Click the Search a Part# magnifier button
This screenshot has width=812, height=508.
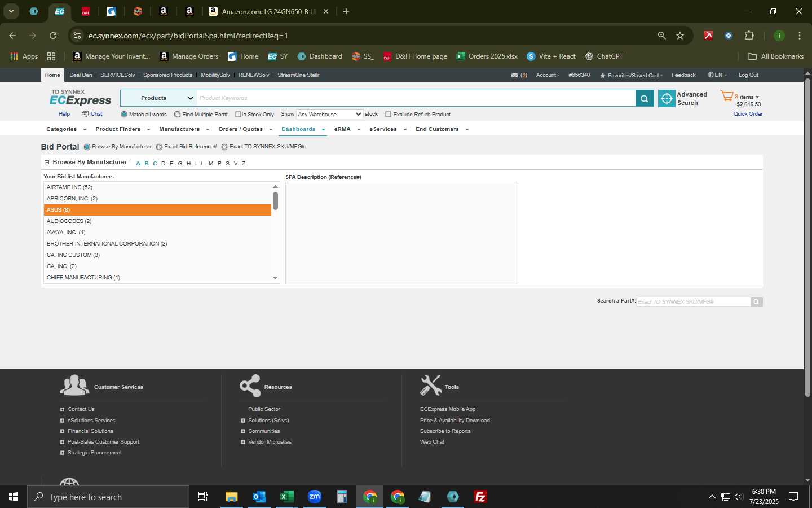756,302
